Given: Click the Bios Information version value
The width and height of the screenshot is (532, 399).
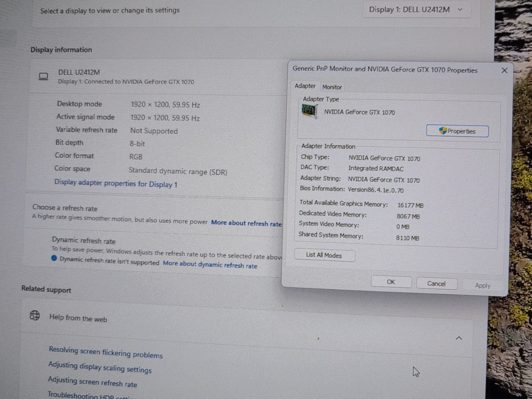Looking at the screenshot, I should 376,190.
